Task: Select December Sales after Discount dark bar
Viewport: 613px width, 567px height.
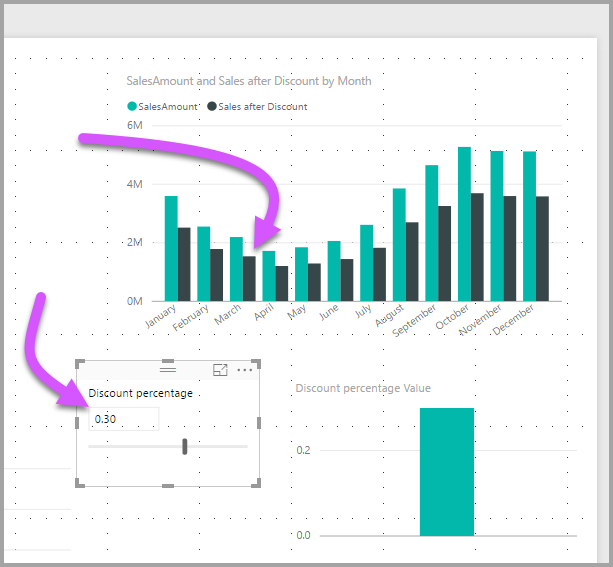Action: [x=542, y=249]
